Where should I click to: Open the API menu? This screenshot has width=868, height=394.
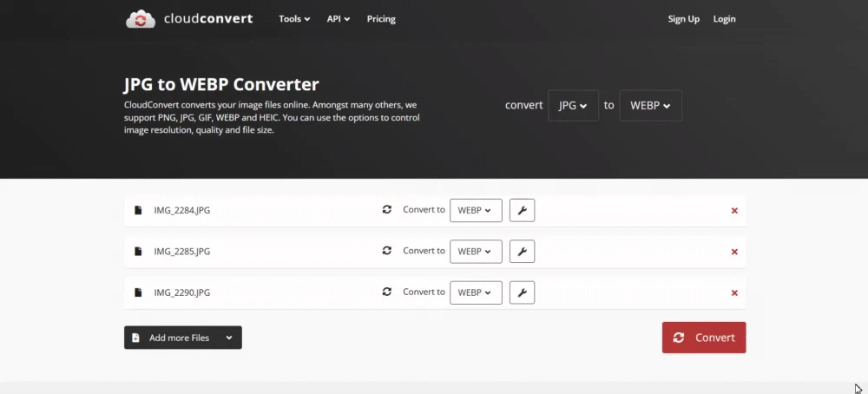(x=339, y=19)
